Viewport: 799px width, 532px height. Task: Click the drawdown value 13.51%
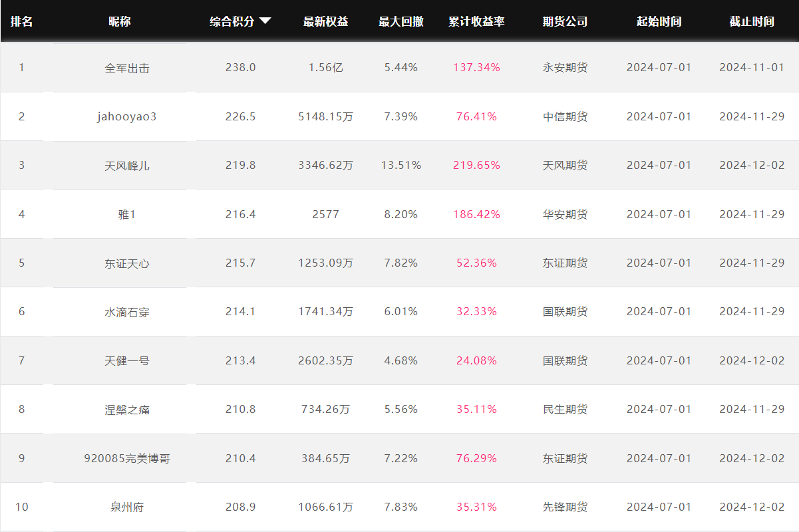401,165
